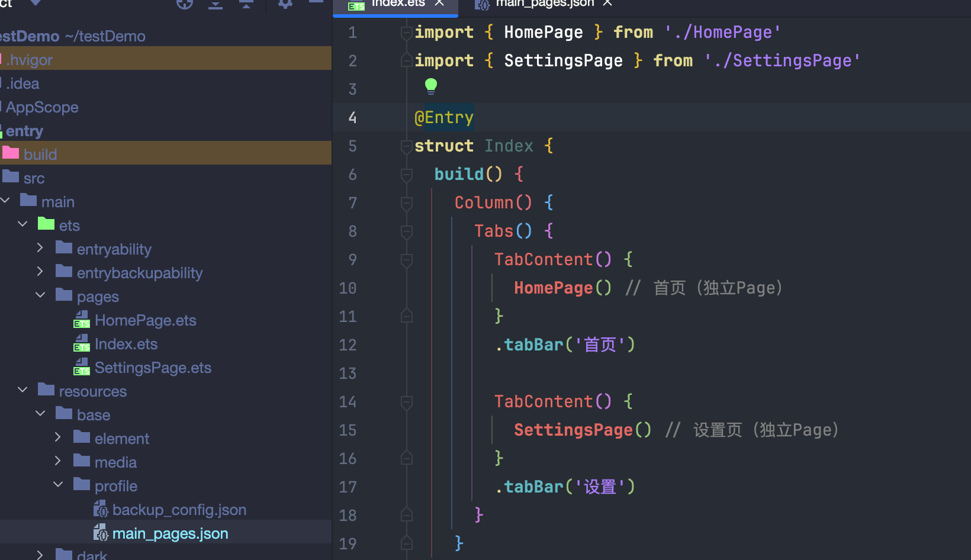The width and height of the screenshot is (971, 560).
Task: Click the lightbulb quick-fix icon on line 3
Action: coord(431,86)
